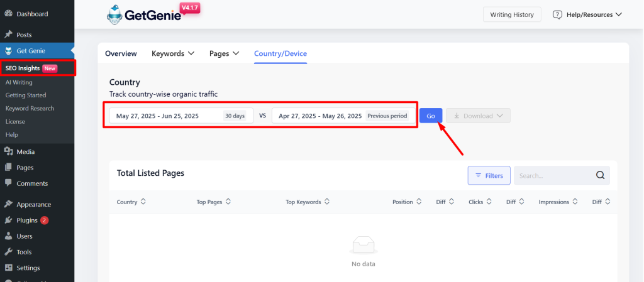Click the Posts menu label
The image size is (644, 282).
(25, 35)
